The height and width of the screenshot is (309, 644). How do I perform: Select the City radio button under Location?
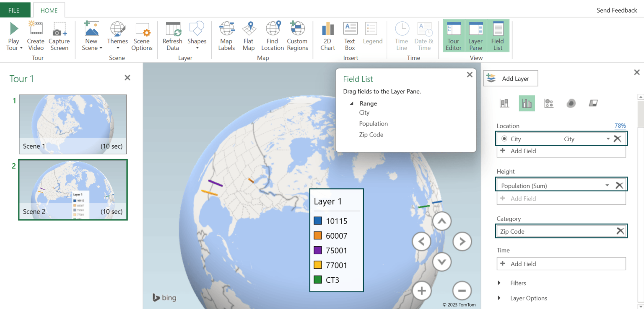tap(505, 139)
